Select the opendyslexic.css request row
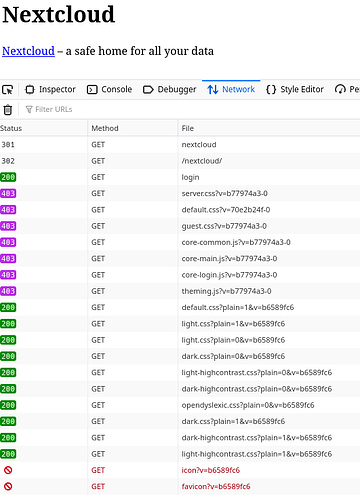 180,405
